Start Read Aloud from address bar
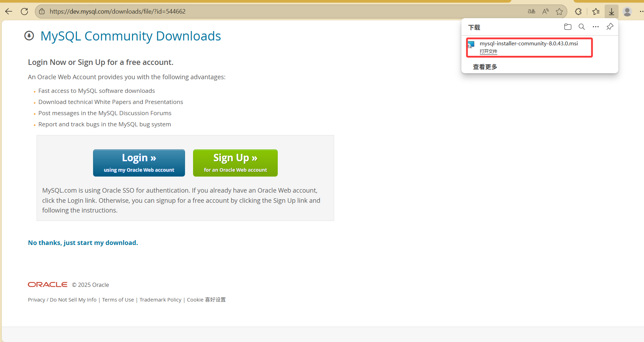This screenshot has width=644, height=342. [546, 12]
